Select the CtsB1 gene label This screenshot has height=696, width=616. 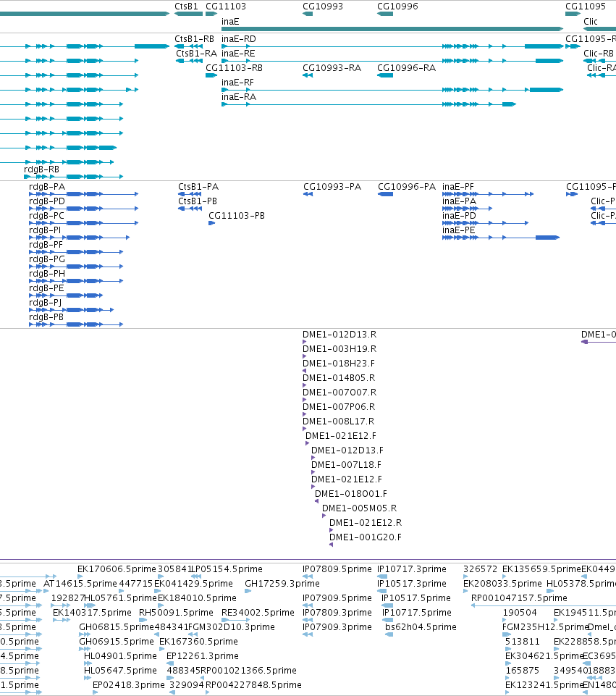tap(186, 7)
